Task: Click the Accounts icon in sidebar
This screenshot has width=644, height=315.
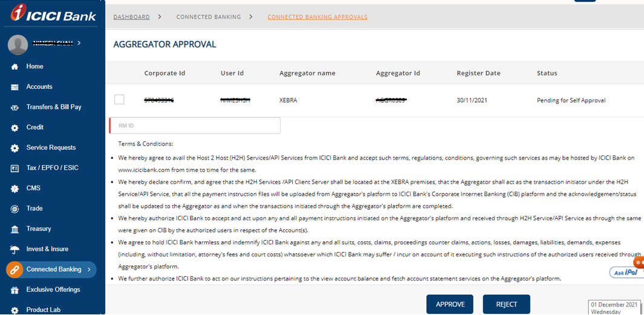Action: click(x=15, y=87)
